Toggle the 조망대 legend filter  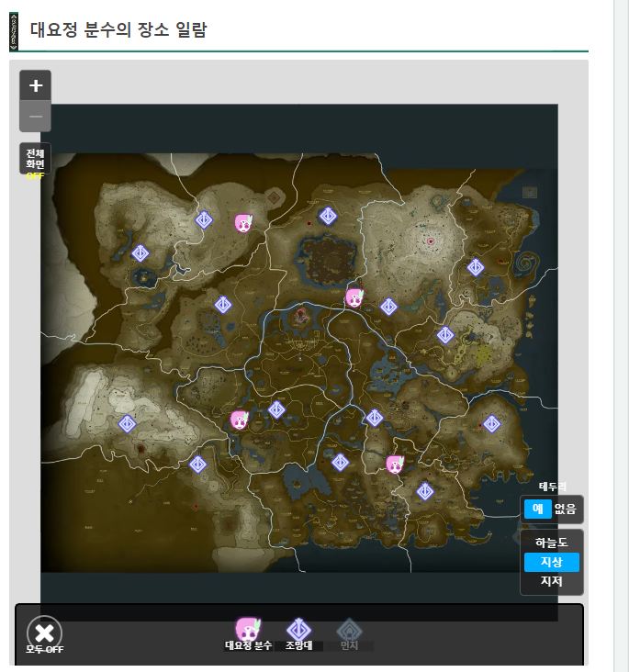point(298,634)
